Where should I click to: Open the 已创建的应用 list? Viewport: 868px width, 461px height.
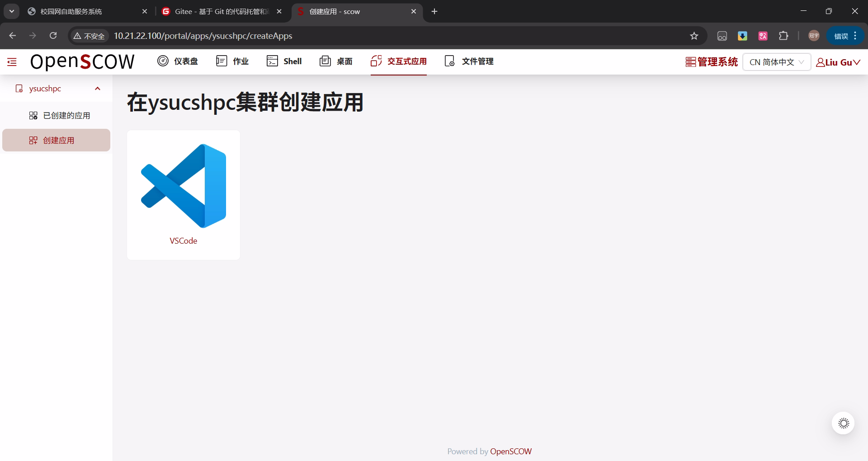(x=66, y=116)
